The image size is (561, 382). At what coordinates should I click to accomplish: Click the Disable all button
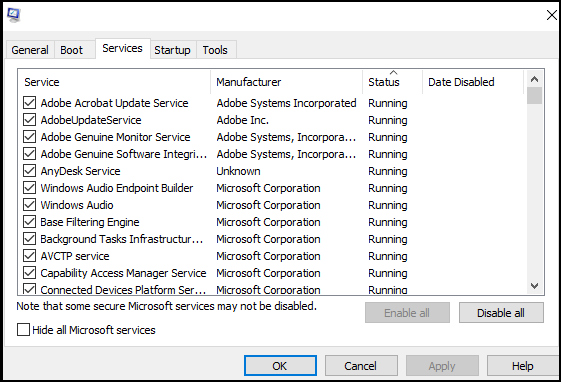[x=501, y=313]
